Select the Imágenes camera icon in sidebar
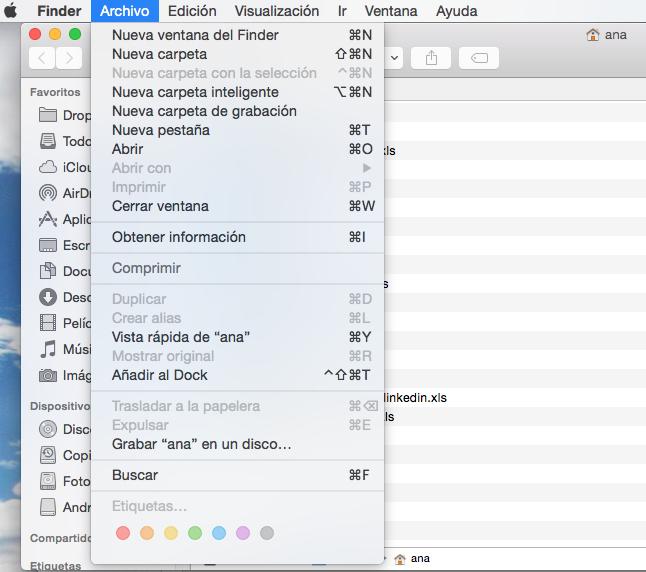Image resolution: width=646 pixels, height=572 pixels. click(x=48, y=375)
